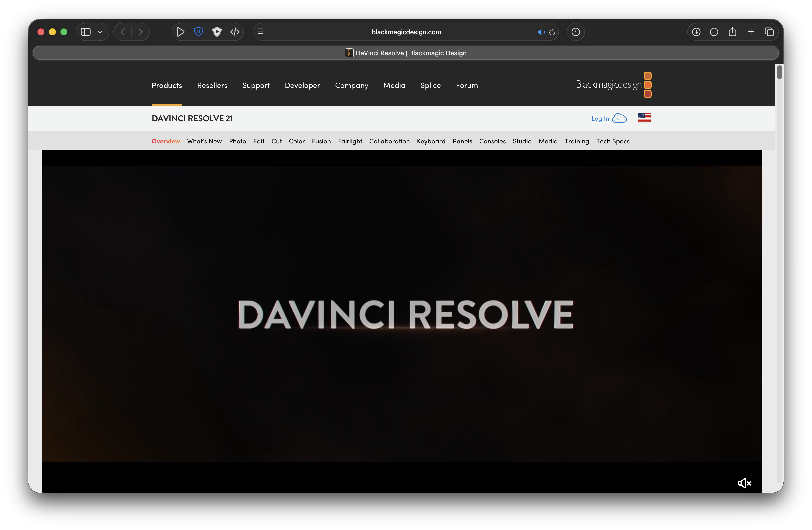Open the Media item in the top navigation
Image resolution: width=812 pixels, height=530 pixels.
(x=394, y=86)
